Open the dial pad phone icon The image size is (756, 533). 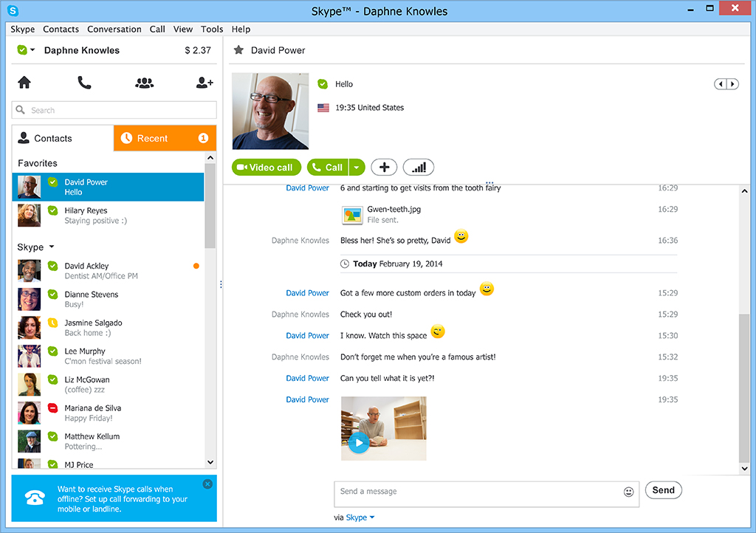[x=84, y=83]
